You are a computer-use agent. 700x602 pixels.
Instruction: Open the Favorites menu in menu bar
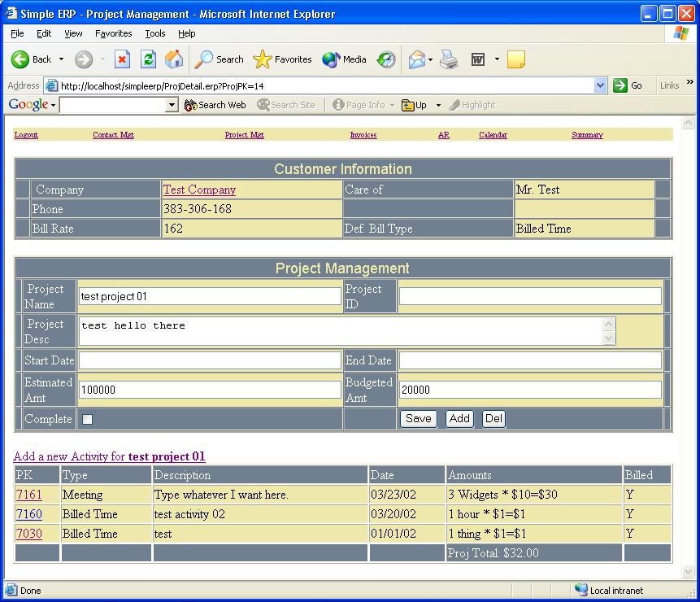click(x=113, y=33)
